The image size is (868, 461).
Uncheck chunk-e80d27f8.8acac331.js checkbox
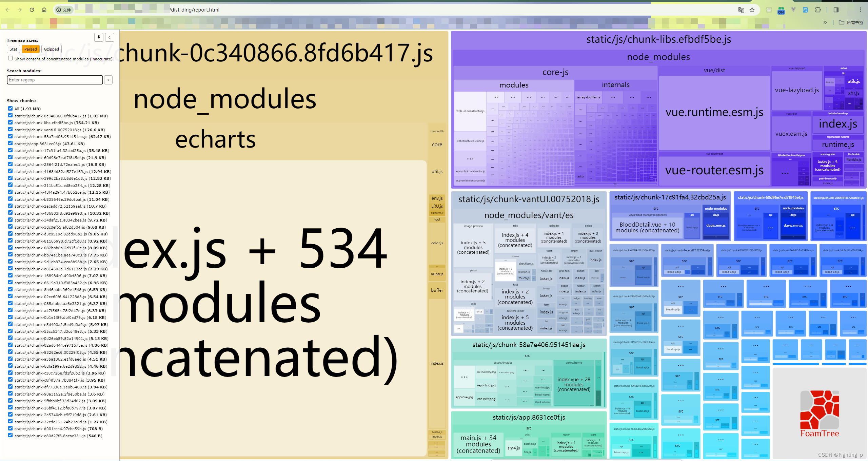(11, 435)
